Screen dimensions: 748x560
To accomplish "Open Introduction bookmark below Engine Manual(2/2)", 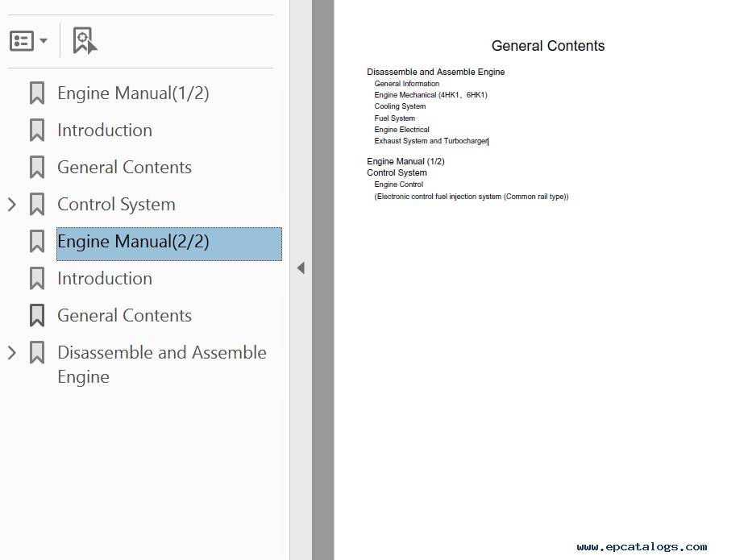I will click(x=105, y=279).
